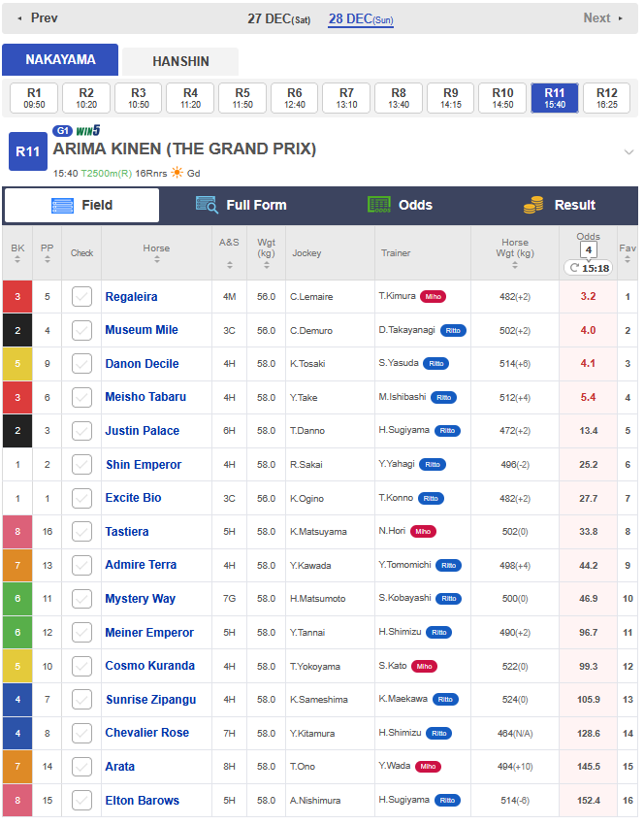Open the Chevalier Rose horse page
Image resolution: width=644 pixels, height=825 pixels.
click(x=147, y=733)
